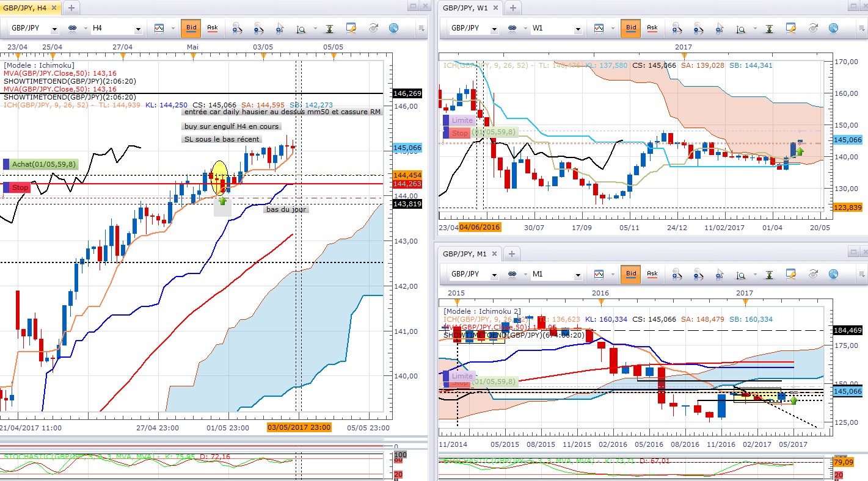Add a new tab beside GBP/JPY, M1

pos(512,253)
